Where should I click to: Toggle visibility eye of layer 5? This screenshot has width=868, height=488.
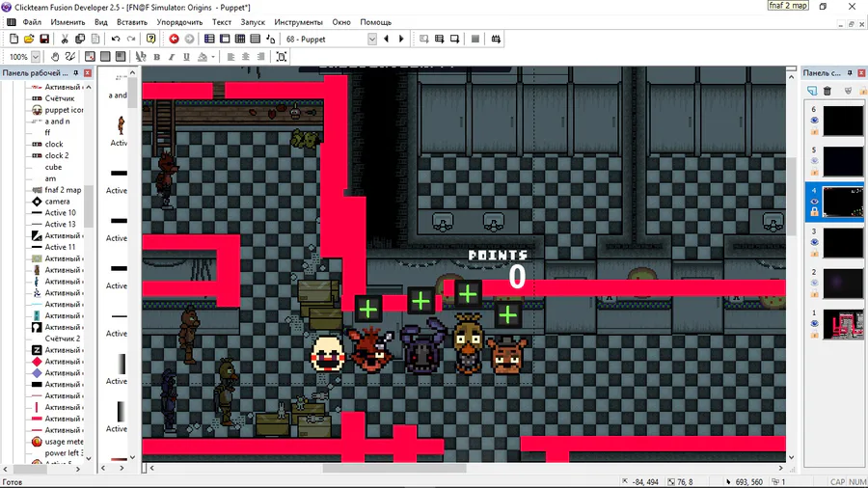[x=814, y=161]
